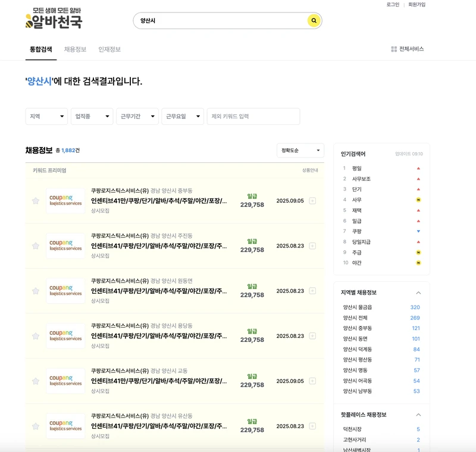
Task: Click the yellow magnifying glass search icon
Action: pos(314,20)
